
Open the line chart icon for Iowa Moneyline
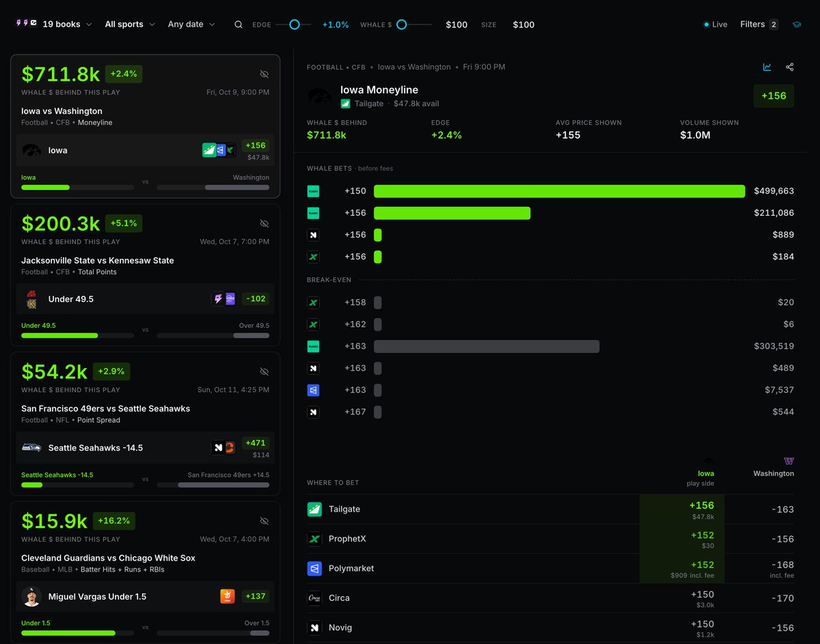(767, 67)
